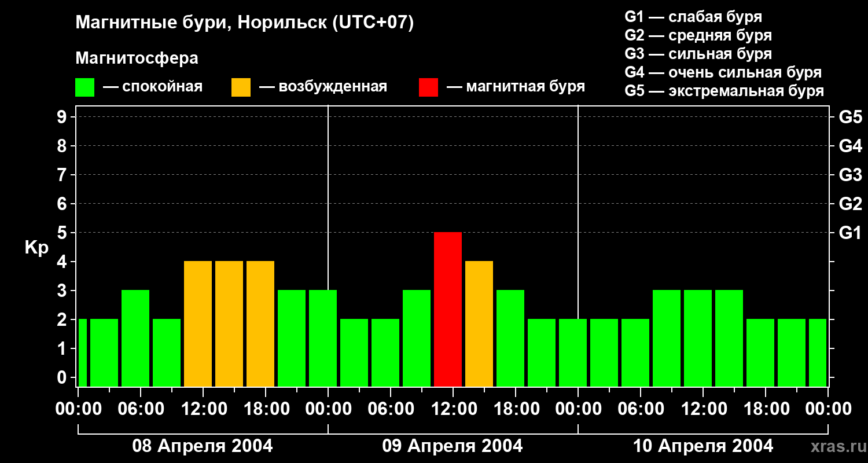Click the '09 Апреля 2004' date label
The height and width of the screenshot is (463, 868).
pos(453,446)
